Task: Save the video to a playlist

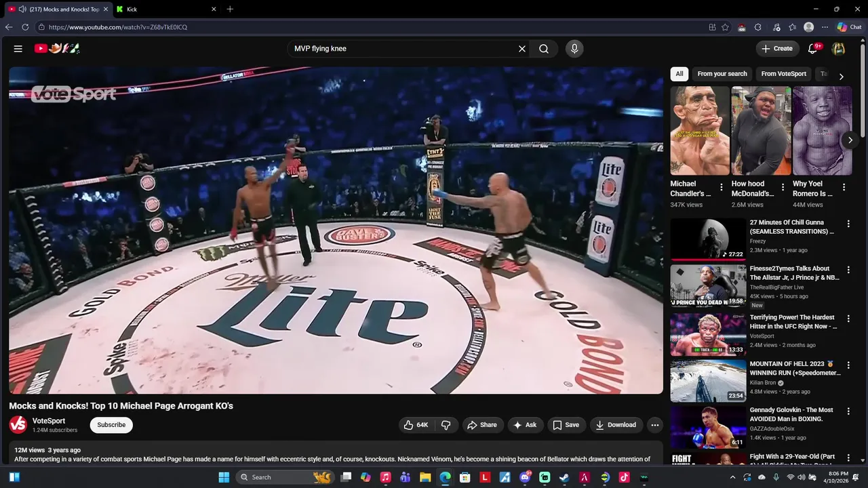Action: pyautogui.click(x=566, y=425)
